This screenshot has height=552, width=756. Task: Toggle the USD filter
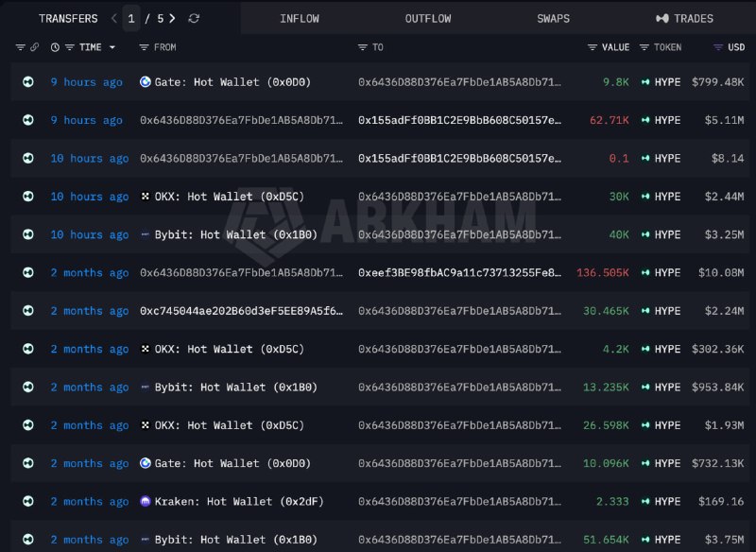(718, 47)
